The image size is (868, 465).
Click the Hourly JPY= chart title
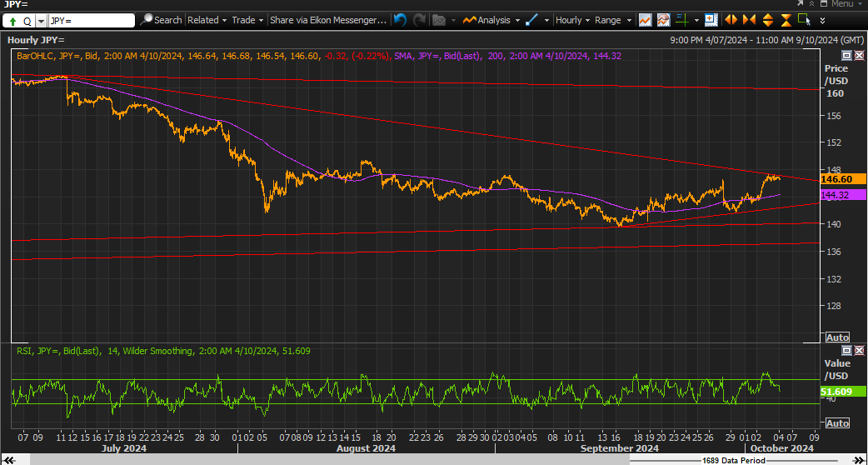(36, 40)
